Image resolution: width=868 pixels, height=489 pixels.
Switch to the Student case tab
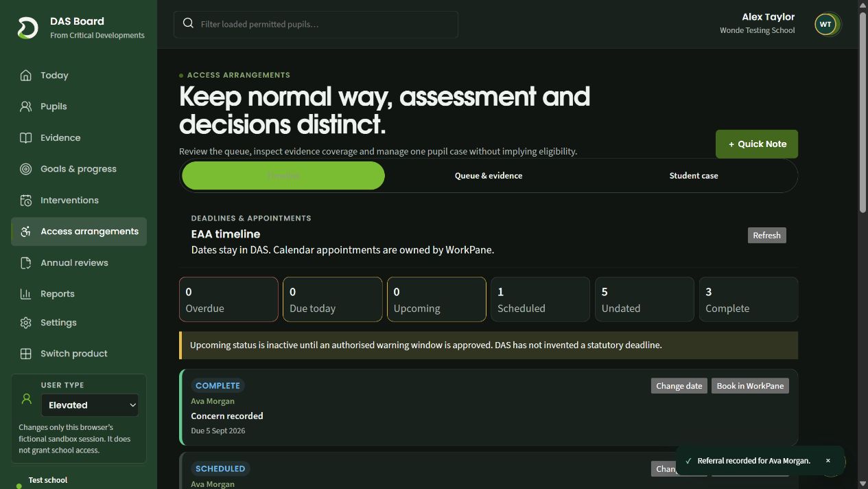694,176
